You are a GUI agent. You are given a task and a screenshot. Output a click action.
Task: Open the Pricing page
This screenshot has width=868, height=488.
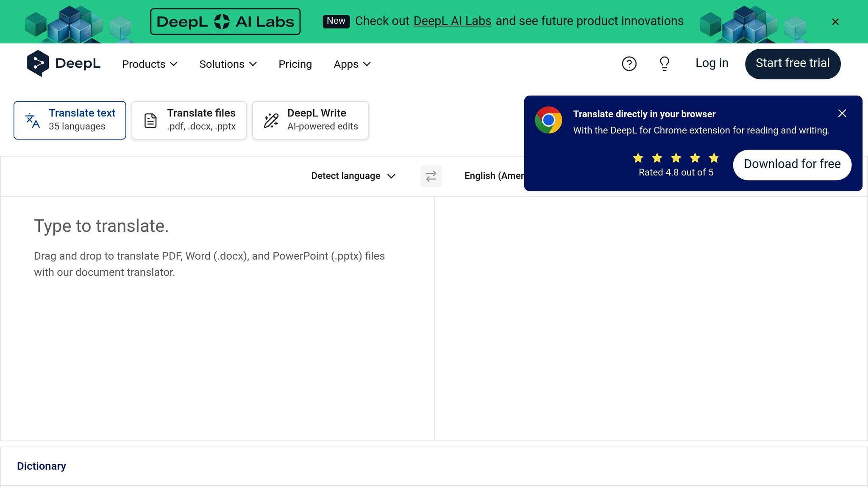(x=295, y=64)
